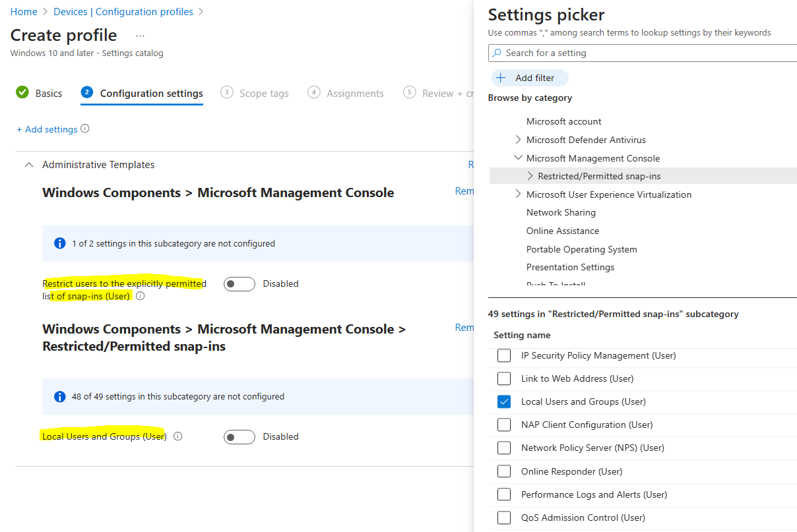Viewport: 797px width, 532px height.
Task: Click the + Add settings link
Action: click(x=47, y=129)
